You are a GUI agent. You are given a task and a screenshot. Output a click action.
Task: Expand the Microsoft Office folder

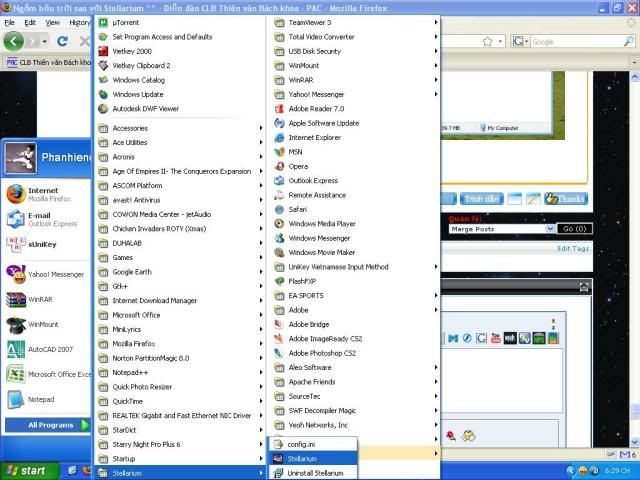click(135, 315)
